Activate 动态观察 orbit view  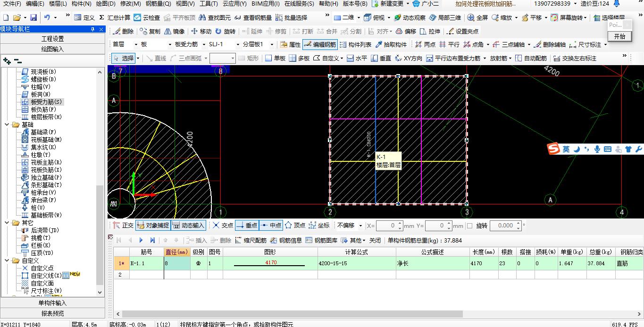point(409,17)
